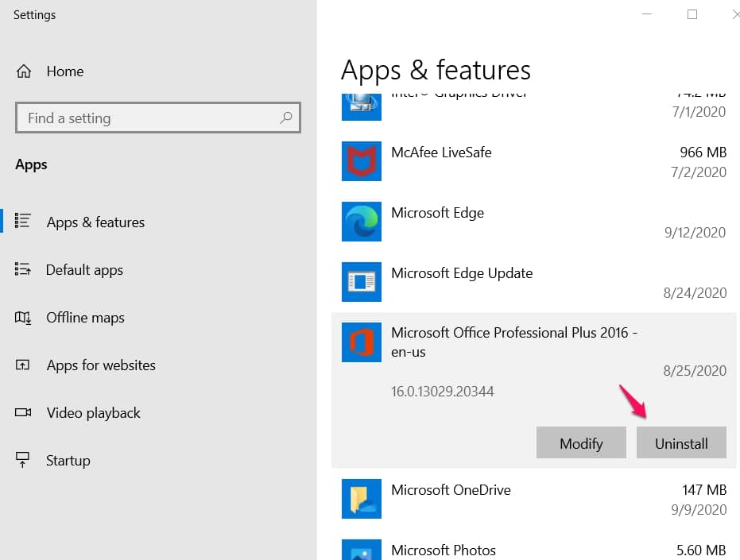Click the Video playback camera icon
The image size is (740, 560).
coord(22,413)
